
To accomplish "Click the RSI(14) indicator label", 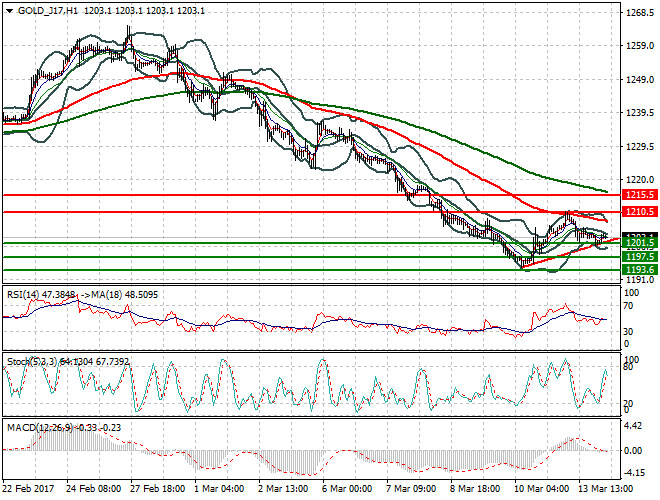I will pos(25,294).
